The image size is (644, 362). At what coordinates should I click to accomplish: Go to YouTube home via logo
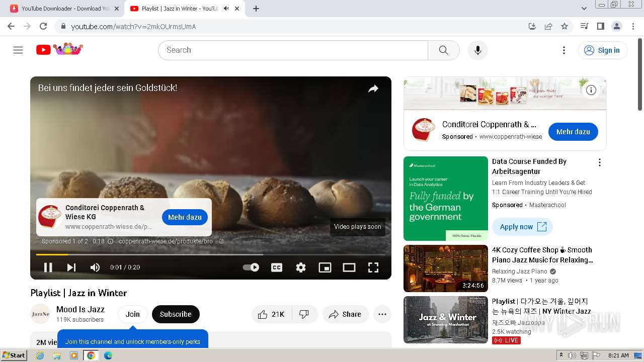pyautogui.click(x=59, y=49)
